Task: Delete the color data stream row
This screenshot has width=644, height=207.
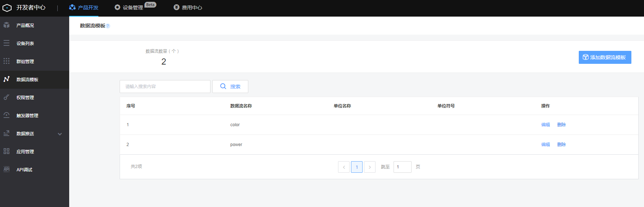Action: tap(561, 125)
